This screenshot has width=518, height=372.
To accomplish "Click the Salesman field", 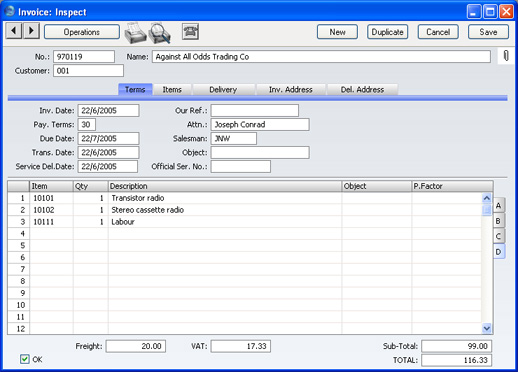I will pos(234,139).
